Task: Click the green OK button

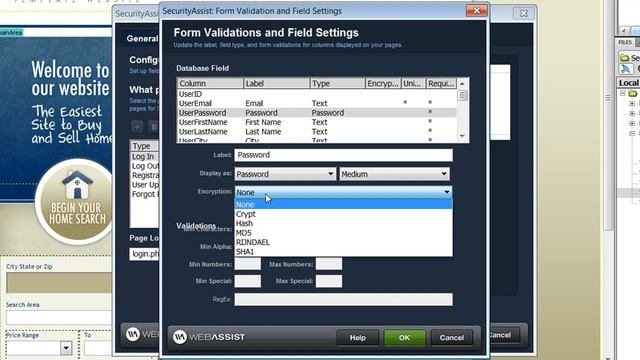Action: pyautogui.click(x=404, y=338)
